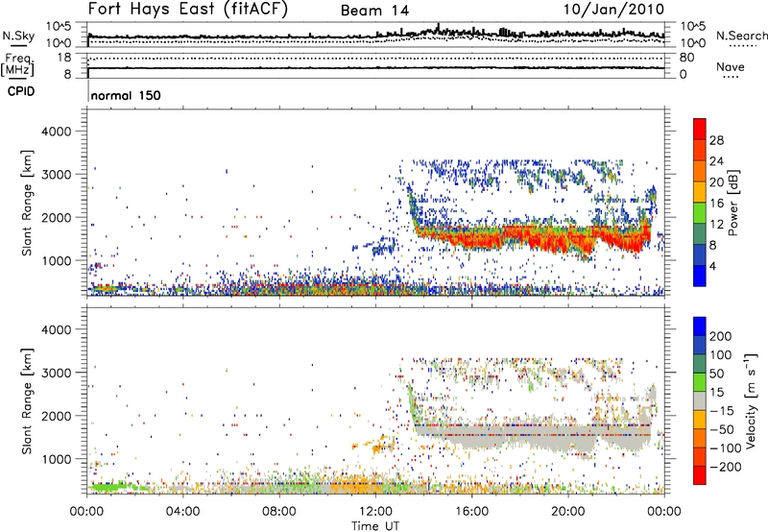
Task: Click the '2000' tick of the velocity panel
Action: point(57,416)
